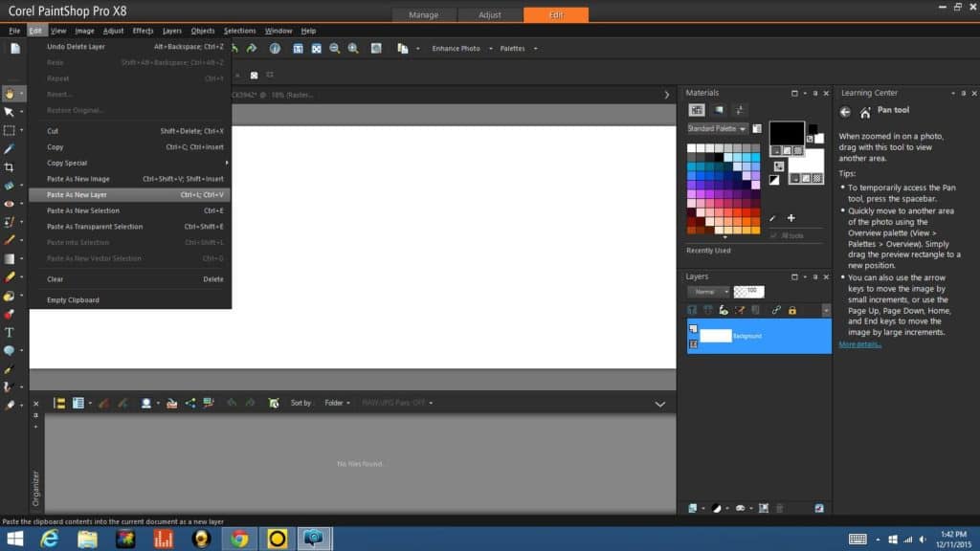Pick the Dropper tool
This screenshot has height=551, width=980.
pyautogui.click(x=10, y=148)
